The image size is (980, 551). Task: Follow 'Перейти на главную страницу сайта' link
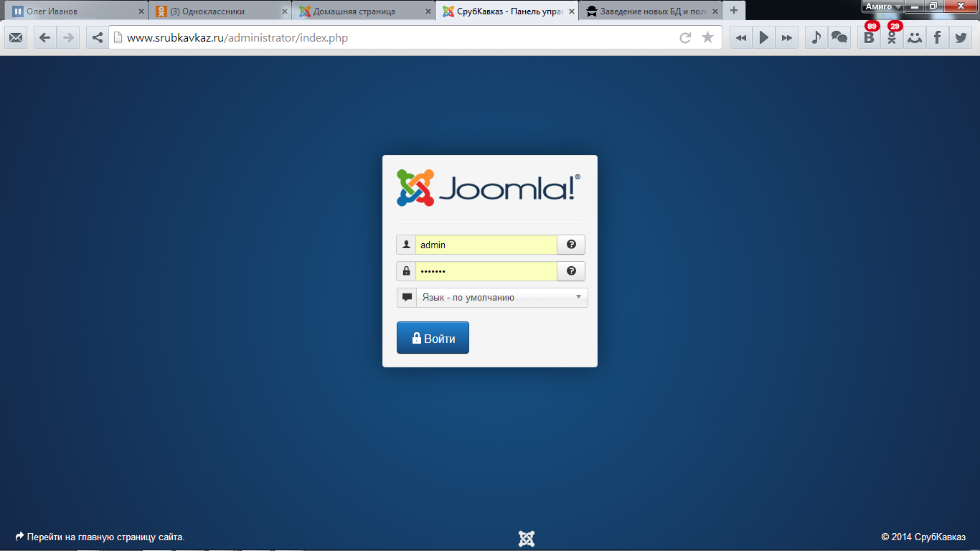pyautogui.click(x=100, y=537)
